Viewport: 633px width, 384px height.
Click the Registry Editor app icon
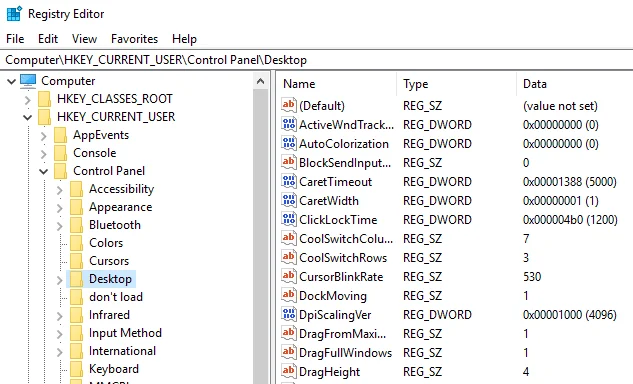14,14
